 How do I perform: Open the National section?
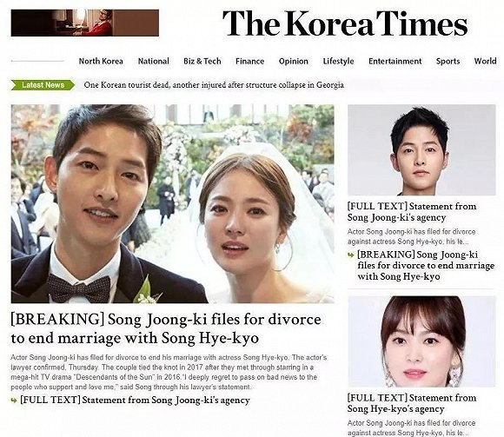pyautogui.click(x=153, y=61)
